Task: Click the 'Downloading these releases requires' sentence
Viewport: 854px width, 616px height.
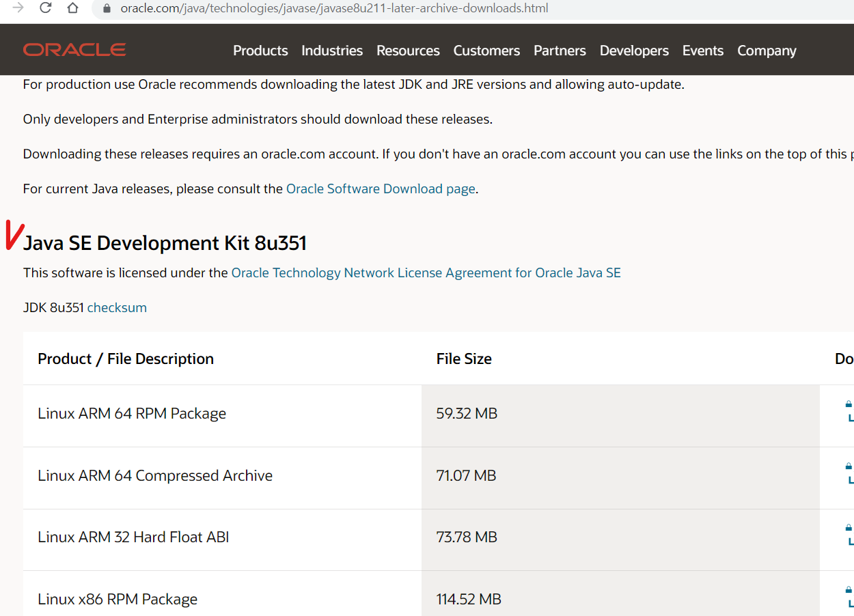Action: point(439,154)
